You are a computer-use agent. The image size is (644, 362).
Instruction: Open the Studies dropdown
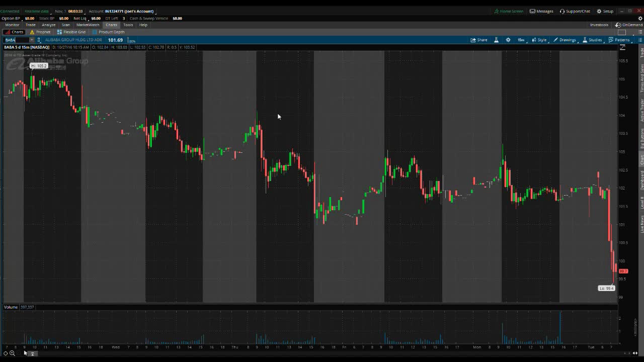[x=592, y=40]
